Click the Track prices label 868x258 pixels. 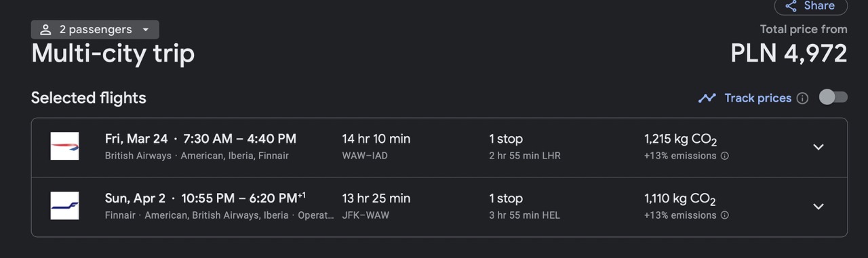pyautogui.click(x=757, y=98)
